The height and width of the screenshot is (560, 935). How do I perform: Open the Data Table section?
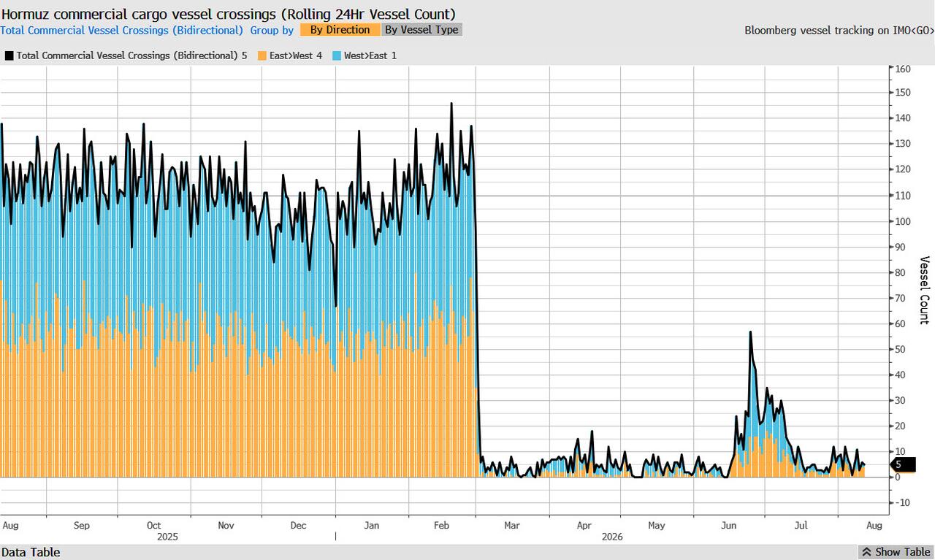(x=31, y=552)
